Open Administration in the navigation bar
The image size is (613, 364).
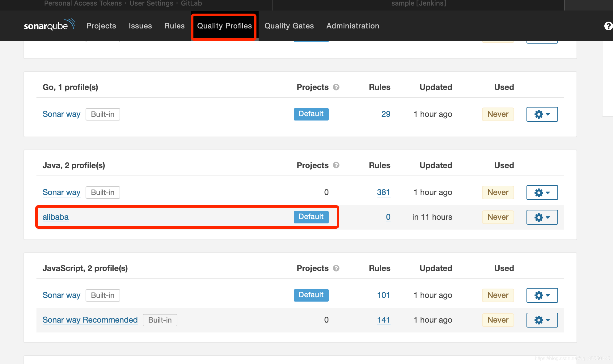click(x=353, y=26)
